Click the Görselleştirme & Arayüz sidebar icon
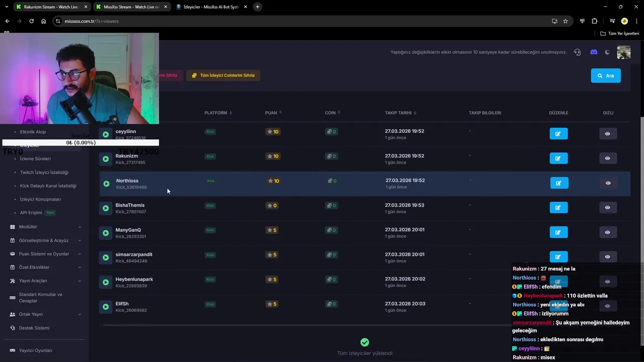The height and width of the screenshot is (362, 644). 13,240
